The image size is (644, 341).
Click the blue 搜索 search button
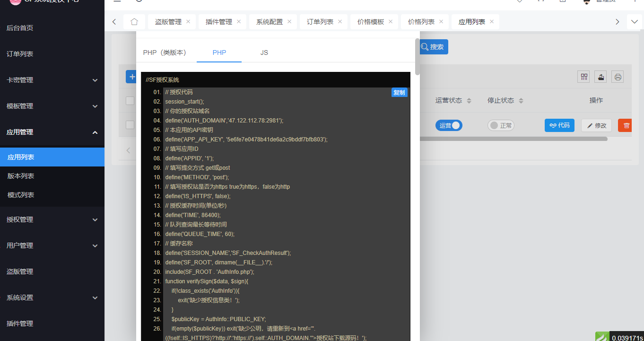click(434, 46)
